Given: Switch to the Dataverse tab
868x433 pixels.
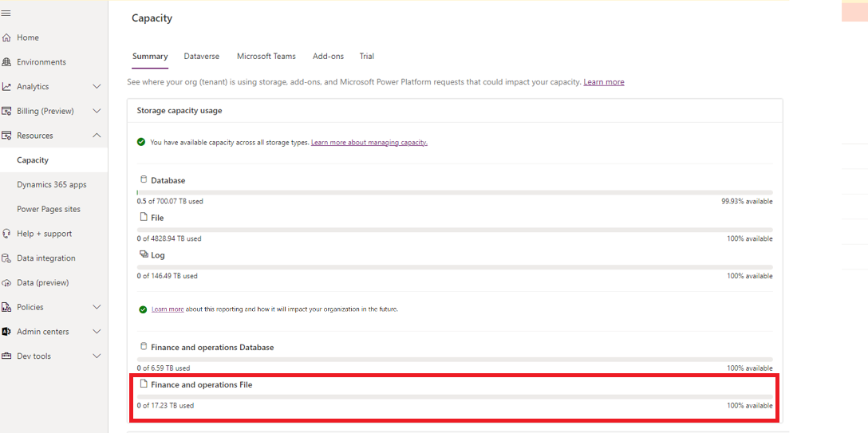Looking at the screenshot, I should (202, 57).
